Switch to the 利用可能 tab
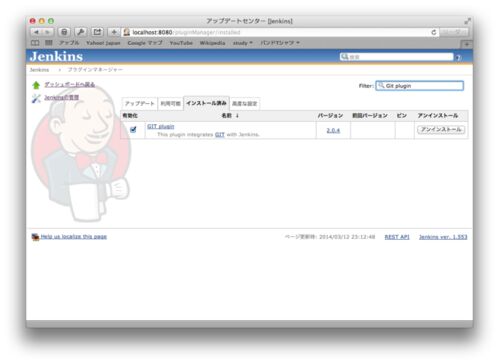The height and width of the screenshot is (364, 500). [170, 103]
